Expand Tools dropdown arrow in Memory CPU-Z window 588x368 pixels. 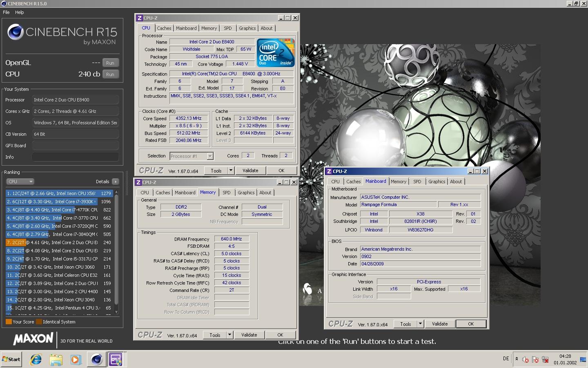tap(229, 335)
